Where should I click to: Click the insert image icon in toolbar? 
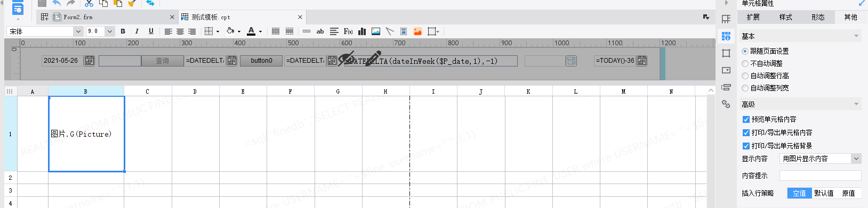pyautogui.click(x=376, y=31)
